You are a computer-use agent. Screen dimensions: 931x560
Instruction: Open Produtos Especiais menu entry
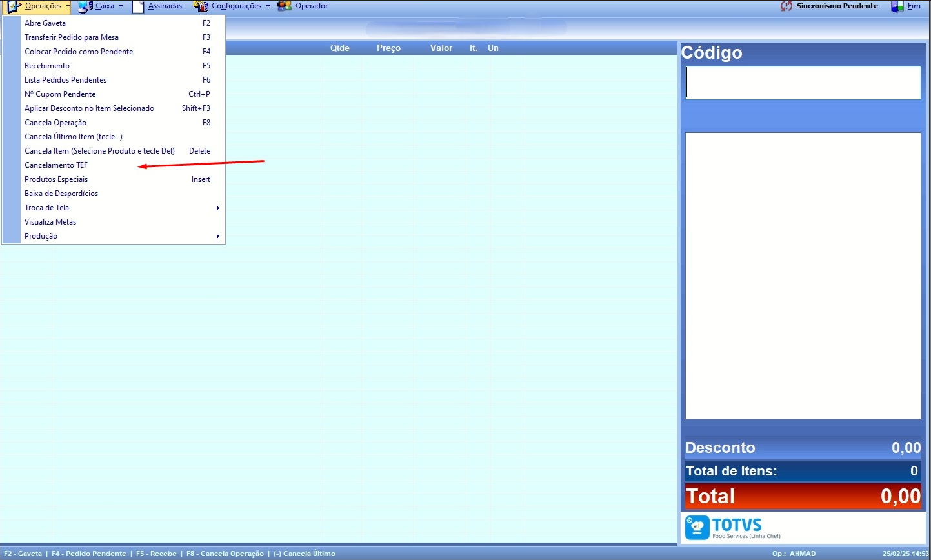[x=114, y=179]
